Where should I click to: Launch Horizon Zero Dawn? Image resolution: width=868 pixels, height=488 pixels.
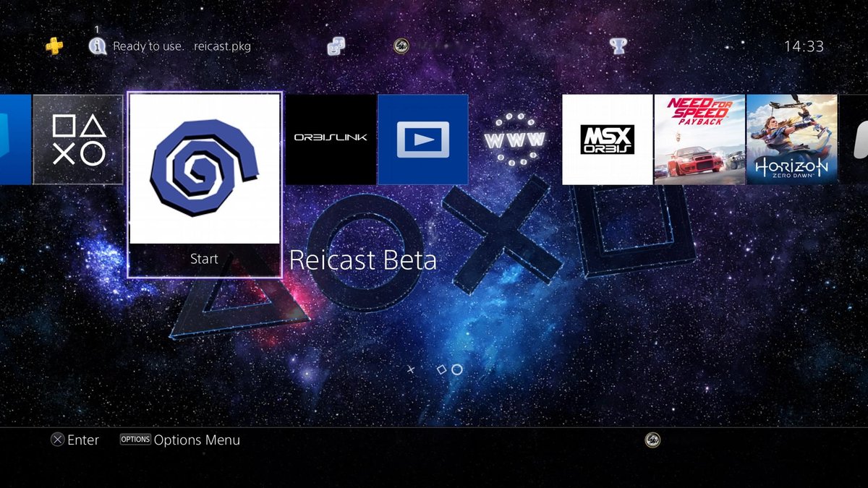(x=791, y=140)
